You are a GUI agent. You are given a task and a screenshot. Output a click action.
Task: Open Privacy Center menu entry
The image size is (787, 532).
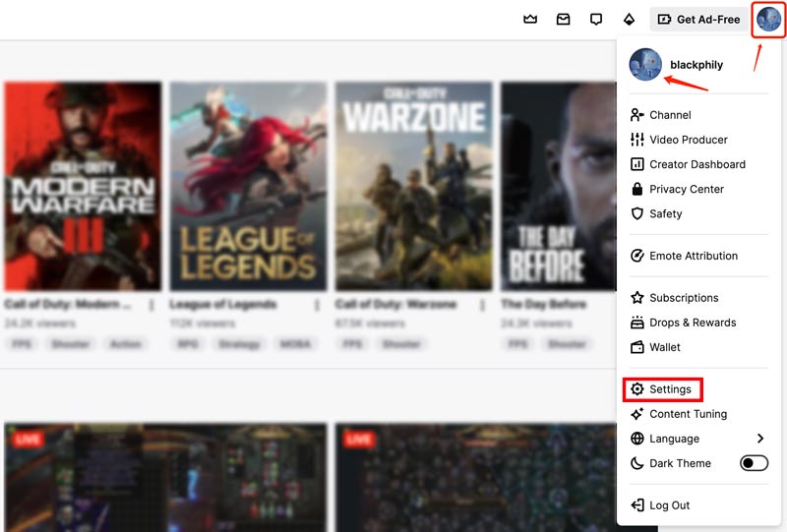coord(698,189)
